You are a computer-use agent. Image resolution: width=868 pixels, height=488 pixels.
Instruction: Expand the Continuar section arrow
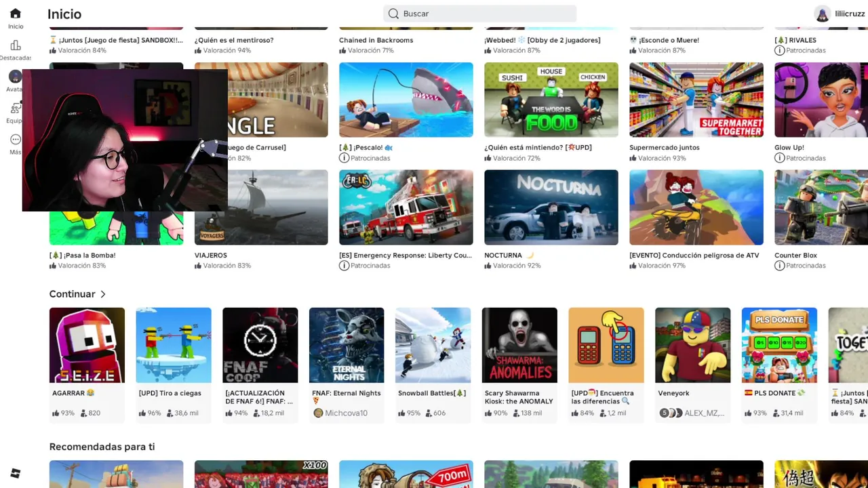coord(103,294)
